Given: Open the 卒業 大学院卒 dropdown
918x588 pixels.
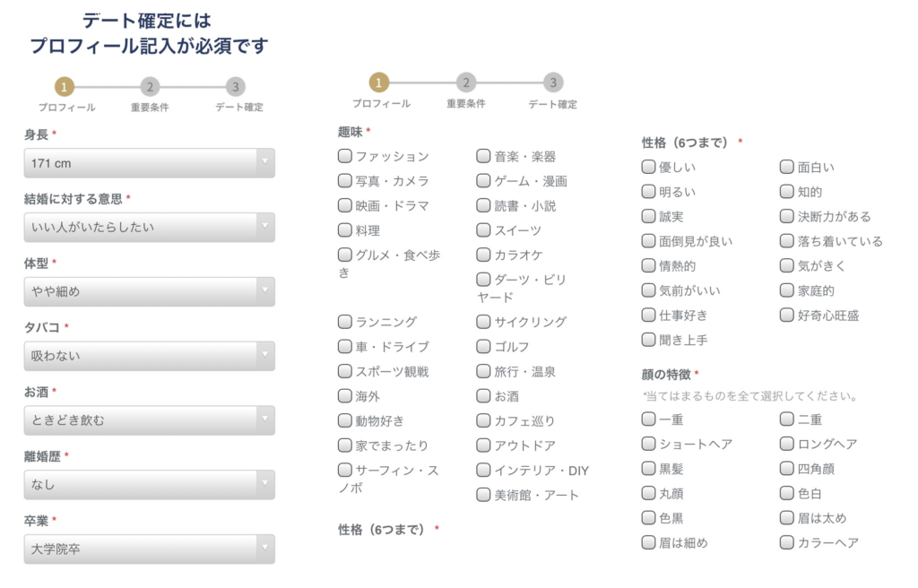Looking at the screenshot, I should point(150,549).
